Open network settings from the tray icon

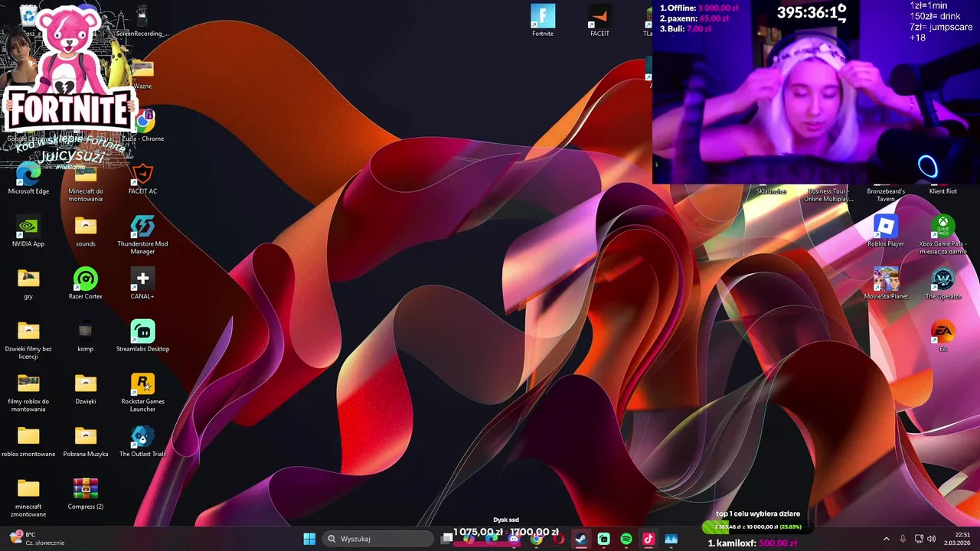[920, 539]
